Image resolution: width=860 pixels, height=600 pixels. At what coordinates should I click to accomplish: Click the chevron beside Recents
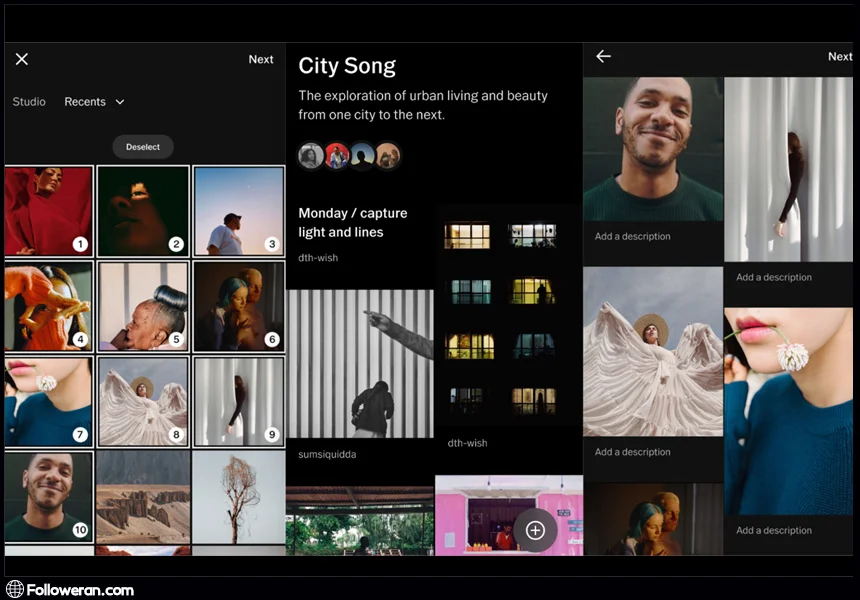pyautogui.click(x=120, y=102)
